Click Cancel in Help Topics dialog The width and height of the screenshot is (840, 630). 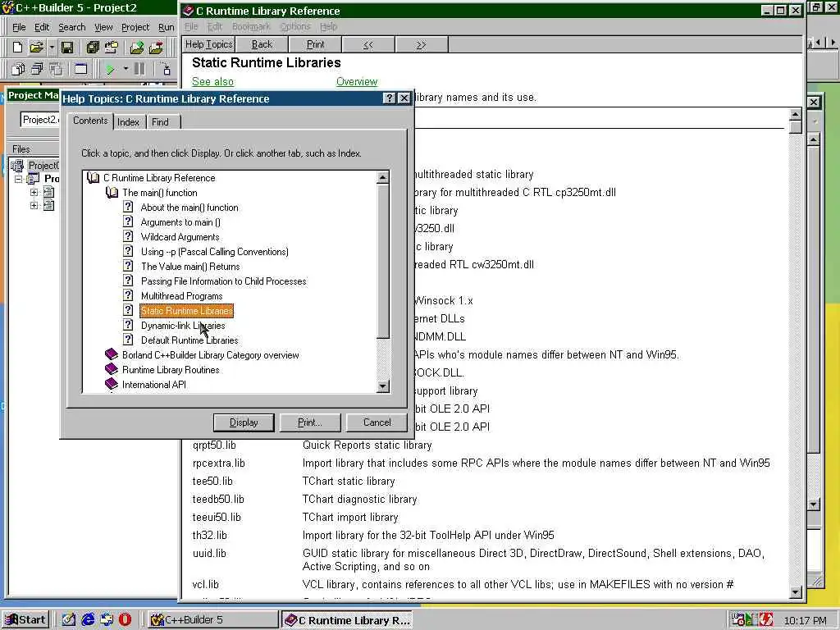[377, 422]
